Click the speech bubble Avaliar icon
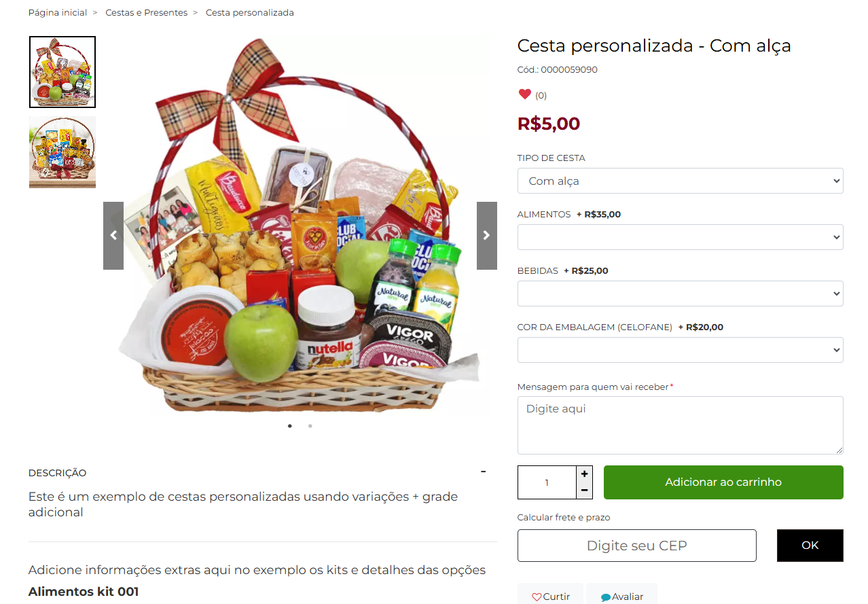Screen dimensions: 868x604 click(606, 598)
